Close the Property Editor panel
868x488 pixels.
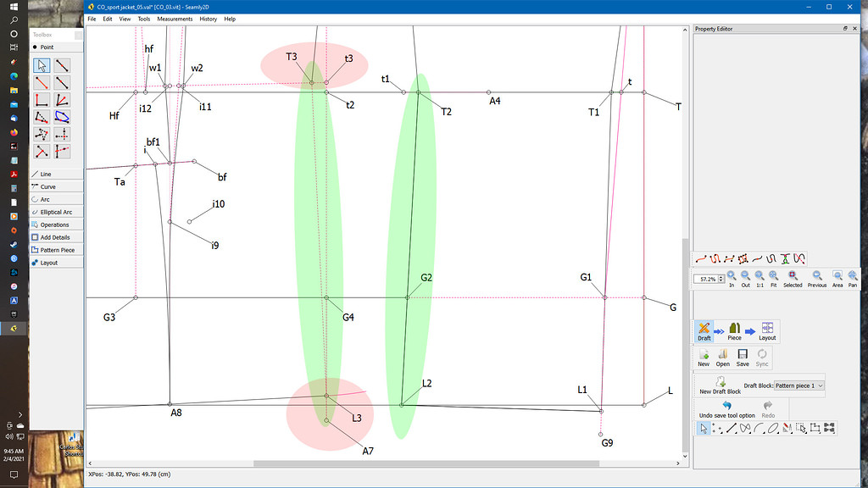[854, 28]
